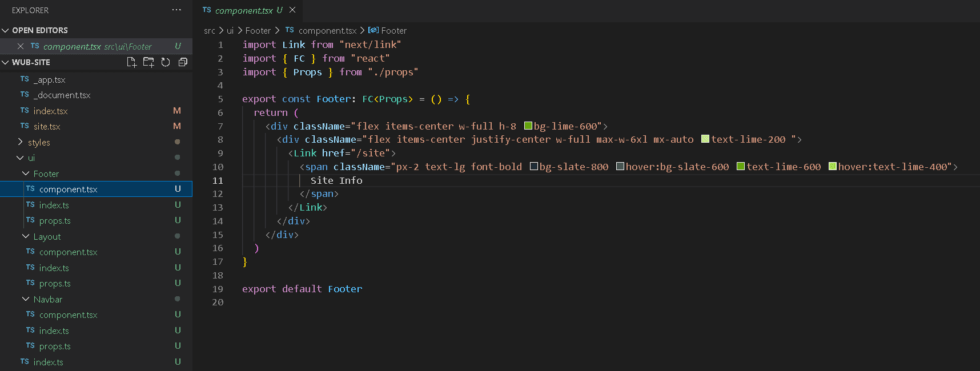Click the Footer symbol icon in breadcrumb
This screenshot has height=371, width=980.
tap(373, 30)
